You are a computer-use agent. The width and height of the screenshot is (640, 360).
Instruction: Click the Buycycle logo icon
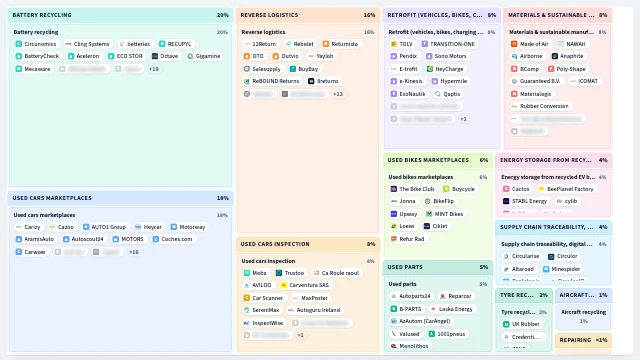point(446,189)
